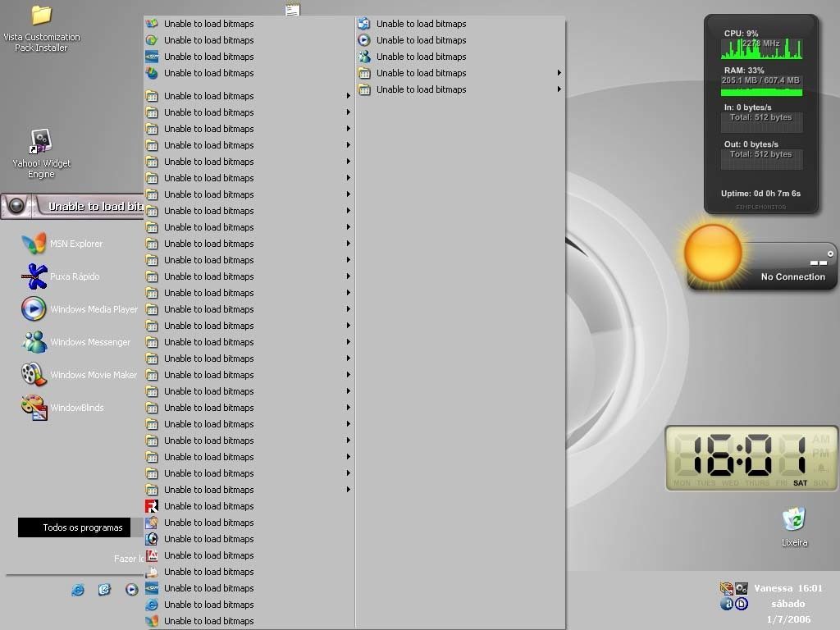This screenshot has height=630, width=840.
Task: Start Windows Movie Maker
Action: click(x=79, y=374)
